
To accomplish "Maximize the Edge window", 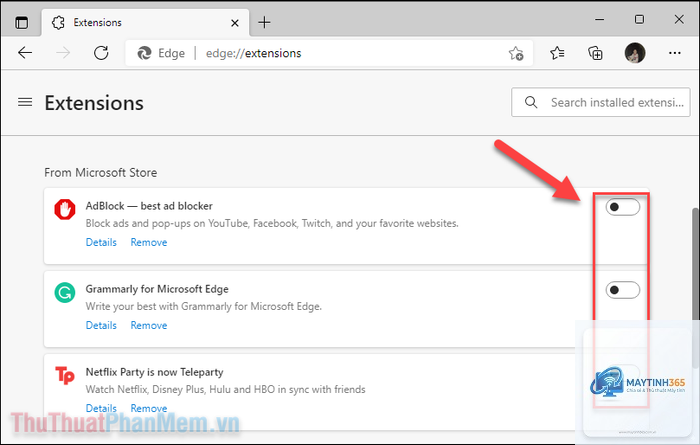I will [x=639, y=19].
